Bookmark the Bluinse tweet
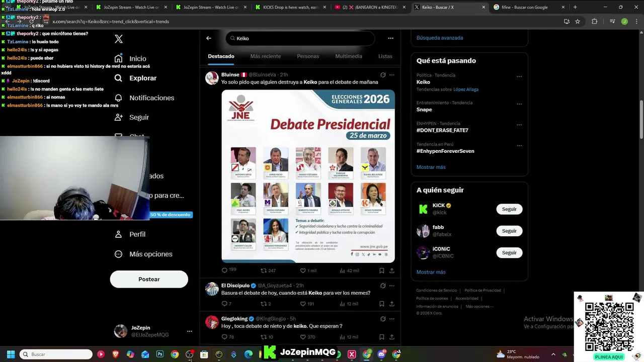Viewport: 644px width, 362px height. [x=382, y=270]
